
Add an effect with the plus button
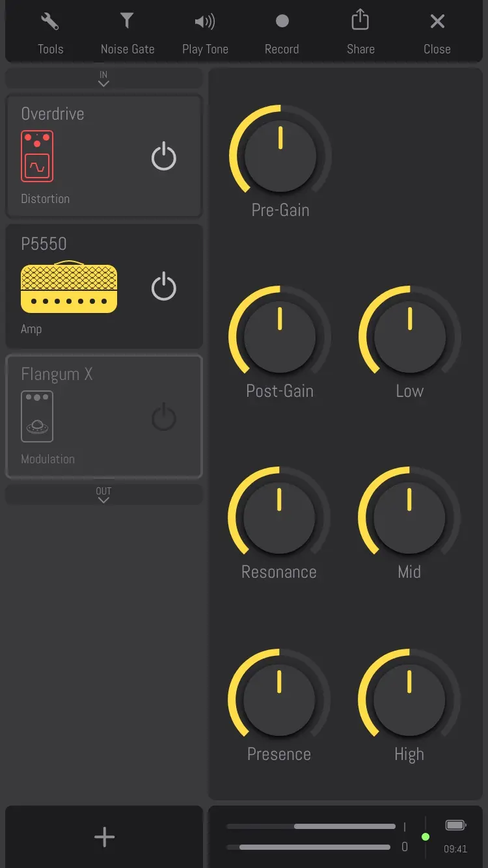(104, 837)
